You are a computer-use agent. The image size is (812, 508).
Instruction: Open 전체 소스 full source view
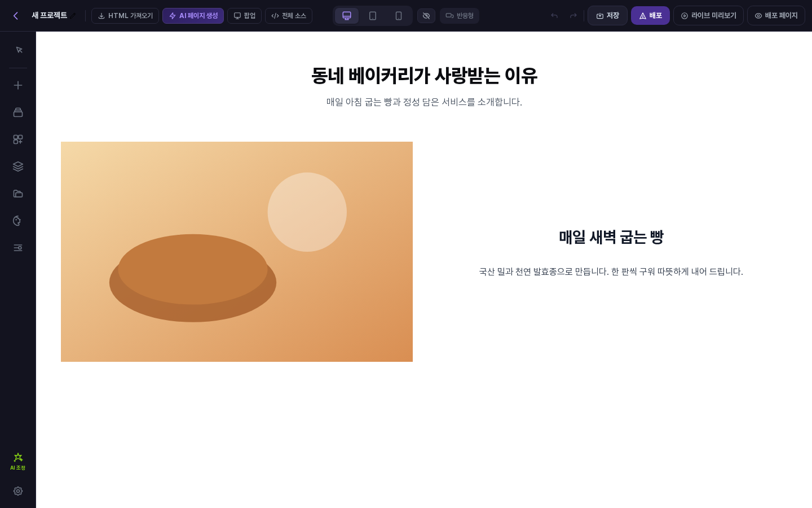click(x=289, y=16)
